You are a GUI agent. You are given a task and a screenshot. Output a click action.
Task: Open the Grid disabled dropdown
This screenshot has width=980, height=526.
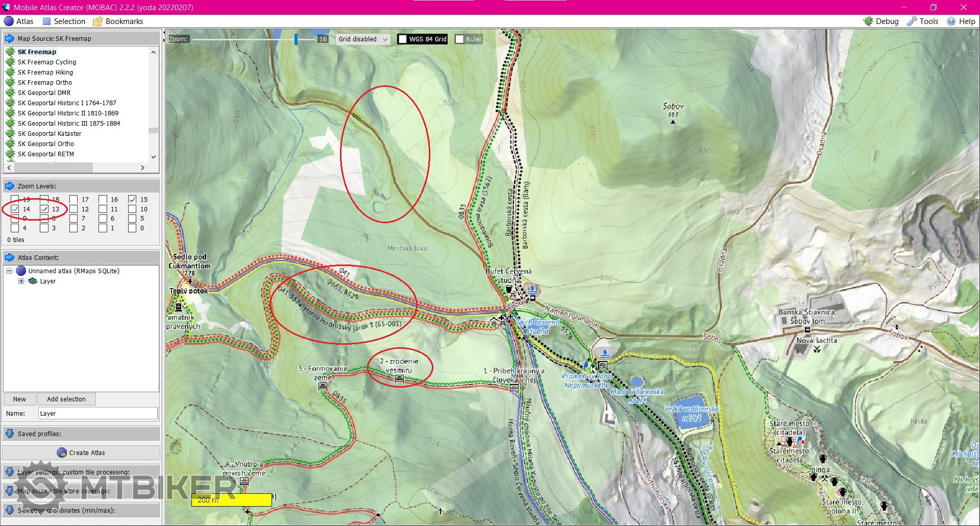tap(363, 39)
